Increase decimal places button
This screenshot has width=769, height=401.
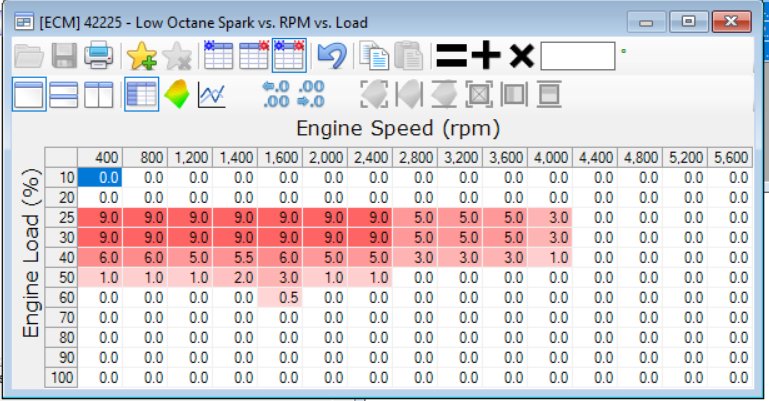(311, 94)
